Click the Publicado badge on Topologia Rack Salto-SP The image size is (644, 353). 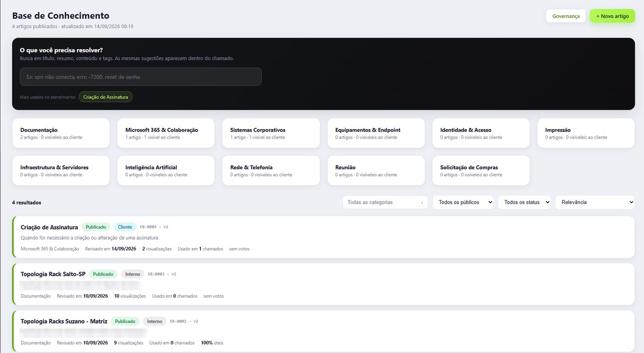(103, 274)
